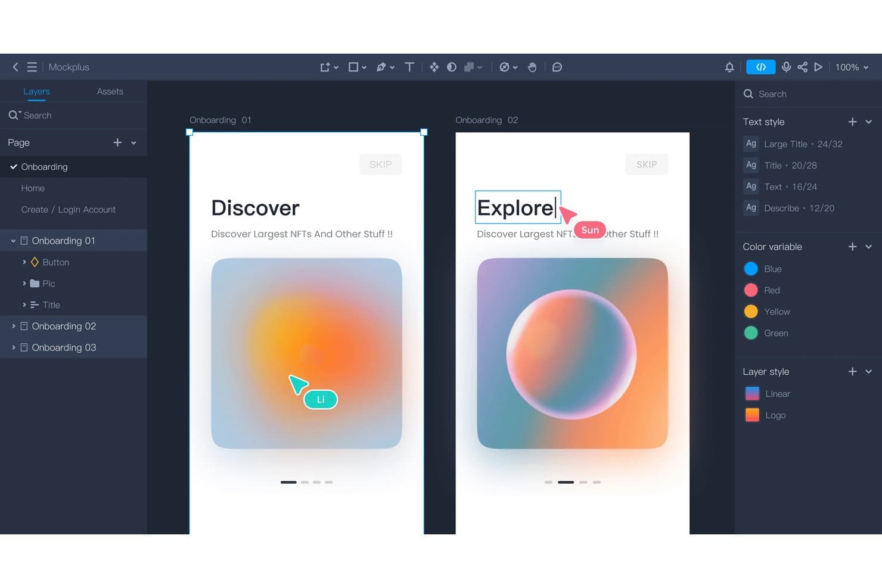
Task: Open notifications bell
Action: (729, 67)
